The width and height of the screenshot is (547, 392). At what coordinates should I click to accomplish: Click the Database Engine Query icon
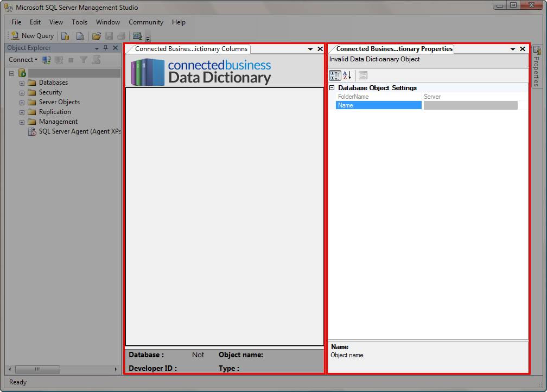65,36
